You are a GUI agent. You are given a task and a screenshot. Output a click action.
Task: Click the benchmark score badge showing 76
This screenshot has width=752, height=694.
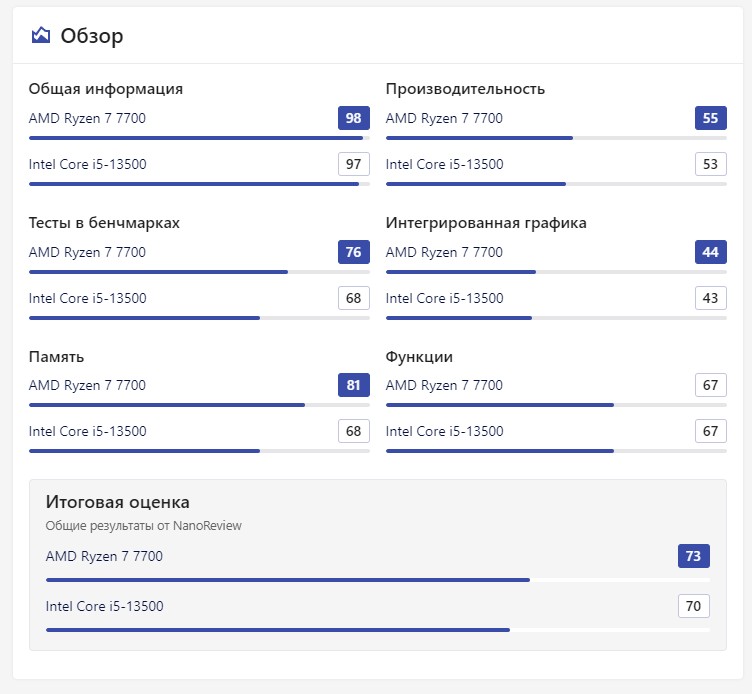(353, 252)
